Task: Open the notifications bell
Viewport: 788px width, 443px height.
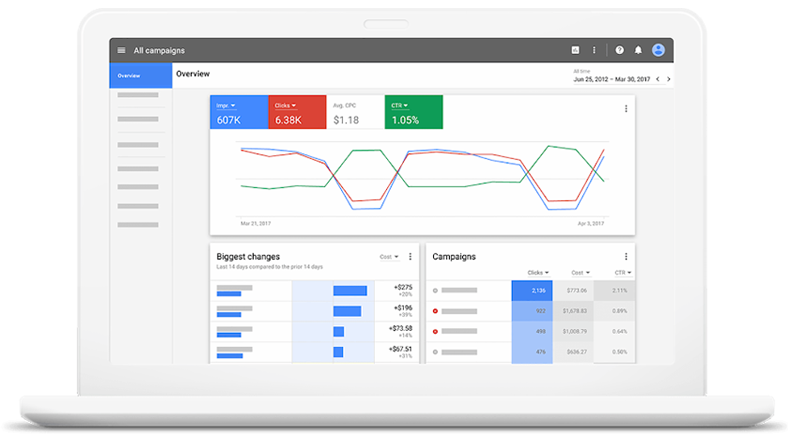Action: [638, 50]
